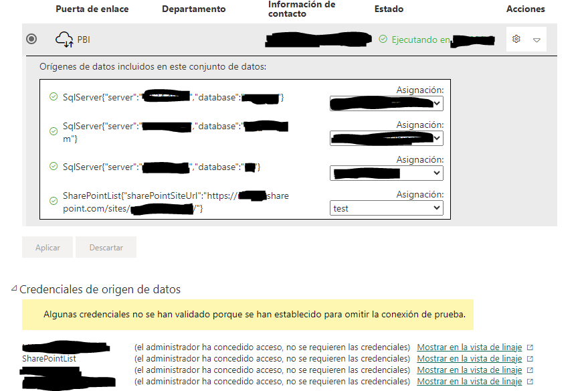Click the Información de contacto column header
The width and height of the screenshot is (588, 391).
click(302, 9)
